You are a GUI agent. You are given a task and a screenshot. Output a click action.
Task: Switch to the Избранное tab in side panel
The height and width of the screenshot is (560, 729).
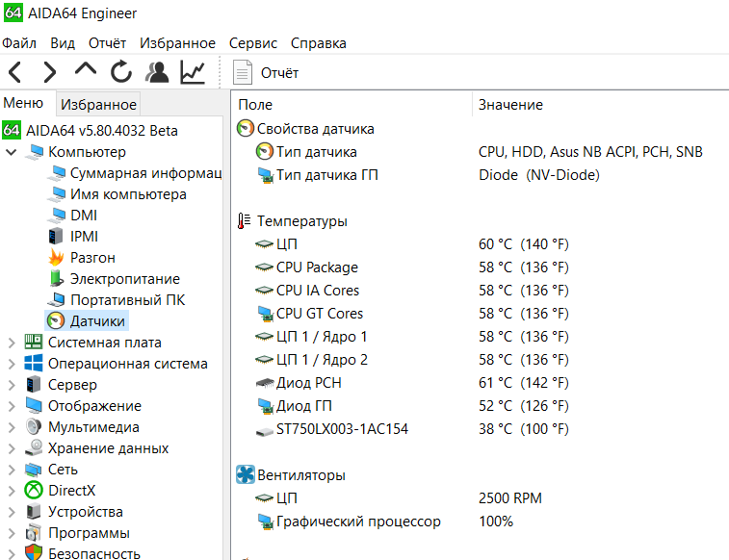pyautogui.click(x=98, y=105)
